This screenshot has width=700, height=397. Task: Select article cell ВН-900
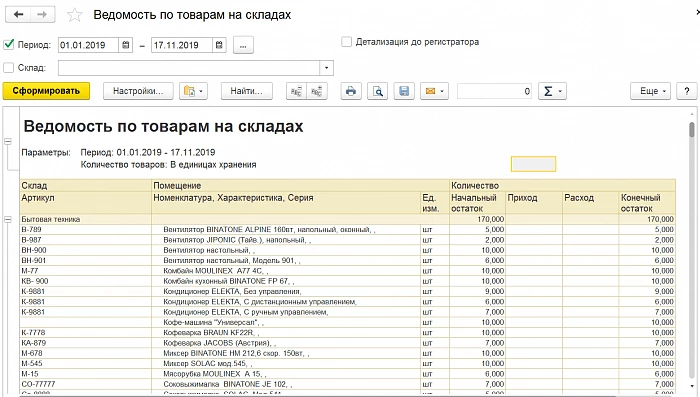86,250
